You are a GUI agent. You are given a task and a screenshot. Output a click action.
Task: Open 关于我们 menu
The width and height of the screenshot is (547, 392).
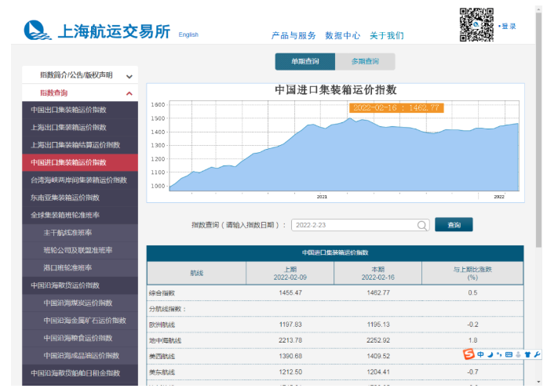[x=387, y=35]
